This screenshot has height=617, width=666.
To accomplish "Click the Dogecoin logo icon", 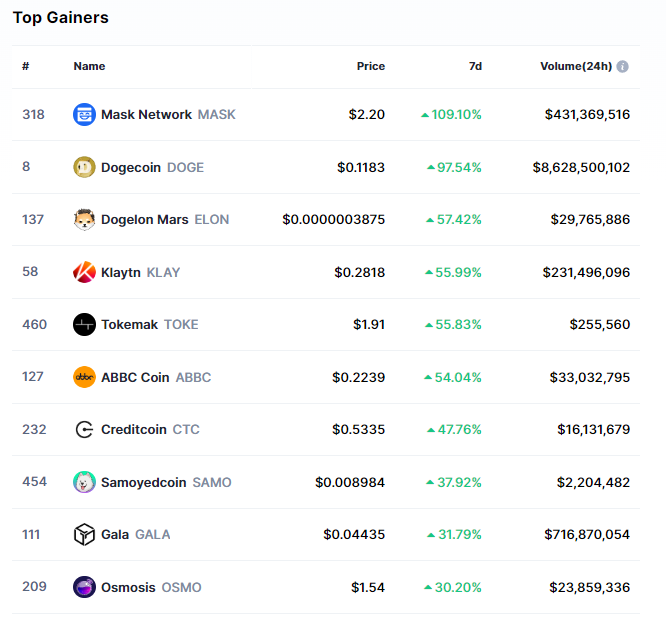I will 85,167.
